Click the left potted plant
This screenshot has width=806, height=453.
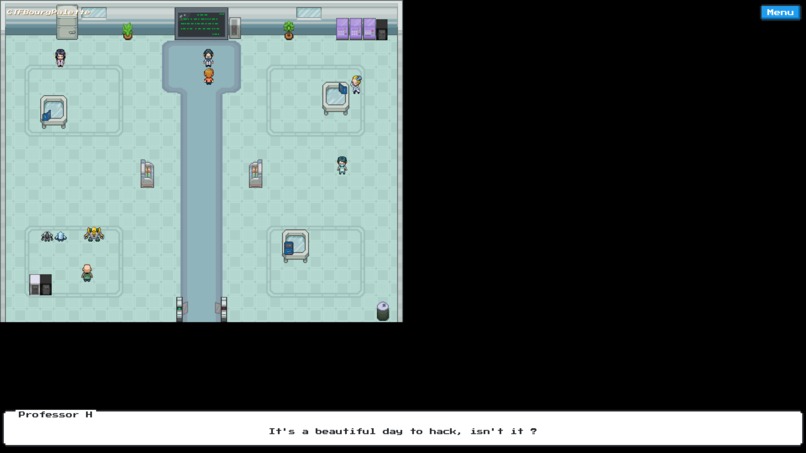tap(127, 31)
